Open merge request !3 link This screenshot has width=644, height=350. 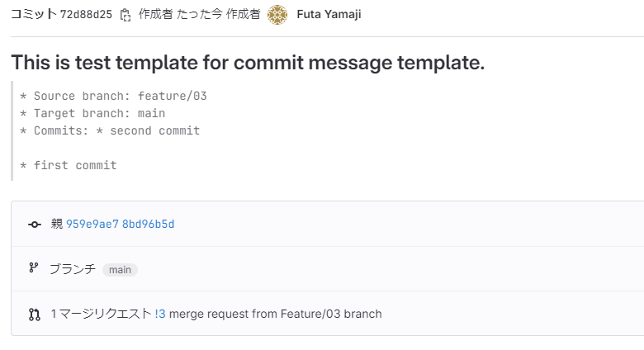[159, 314]
